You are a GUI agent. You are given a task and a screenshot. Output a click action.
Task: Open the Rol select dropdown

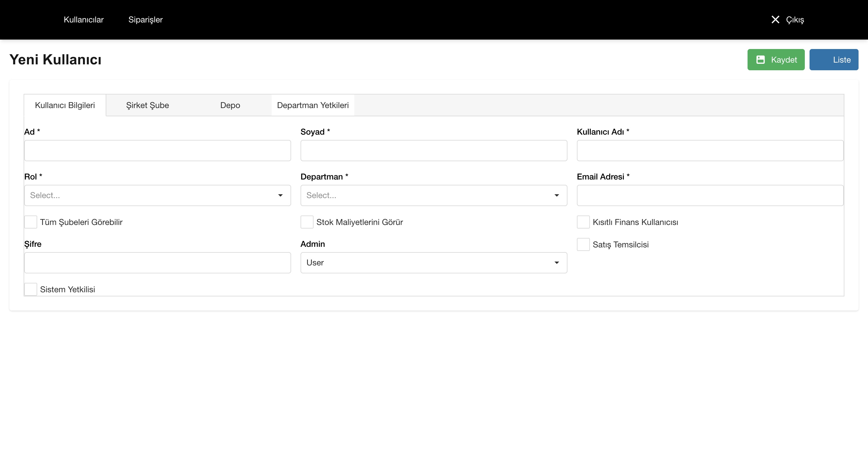(x=152, y=195)
